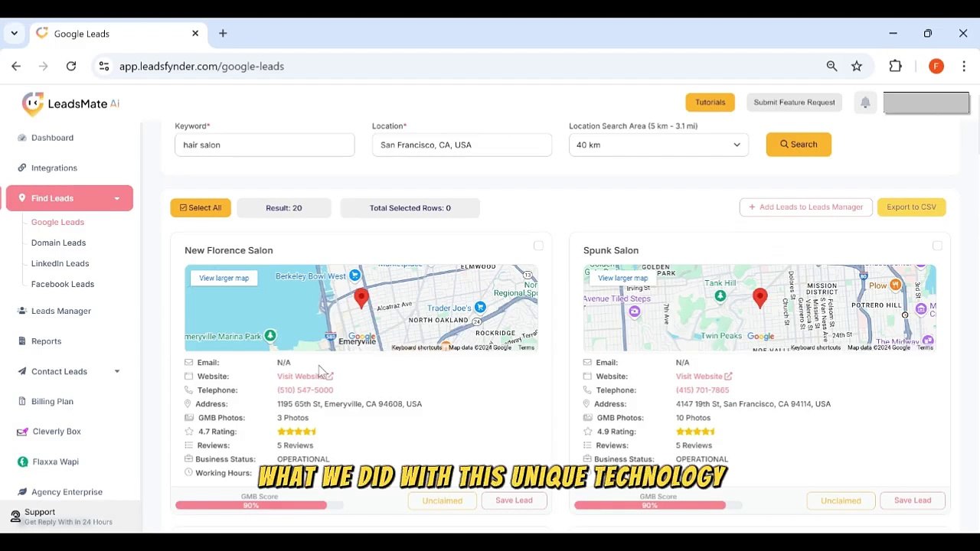Click Result: 20 counter
This screenshot has width=980, height=551.
point(283,207)
